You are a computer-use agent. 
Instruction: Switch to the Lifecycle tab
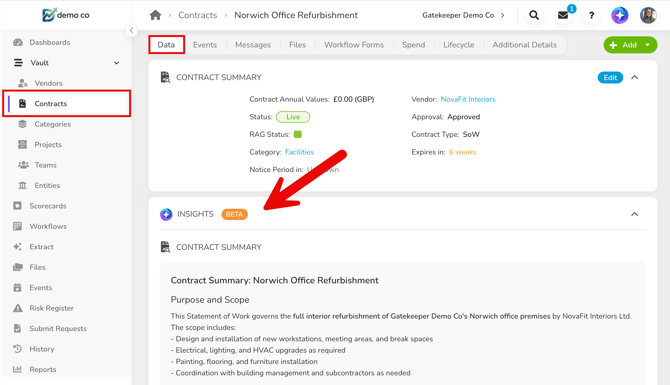[458, 45]
